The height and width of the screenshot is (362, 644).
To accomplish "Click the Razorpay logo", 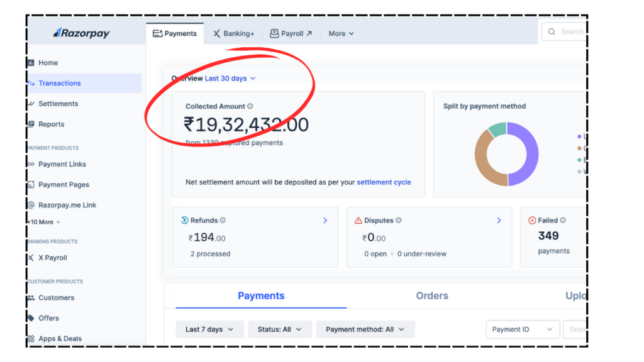I will coord(82,33).
